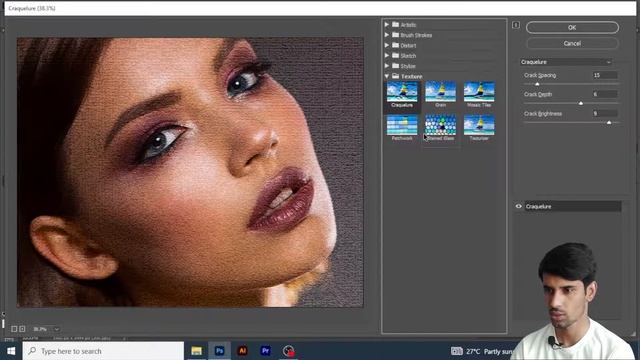Viewport: 640px width, 360px height.
Task: Click the Distort folder icon
Action: (396, 45)
